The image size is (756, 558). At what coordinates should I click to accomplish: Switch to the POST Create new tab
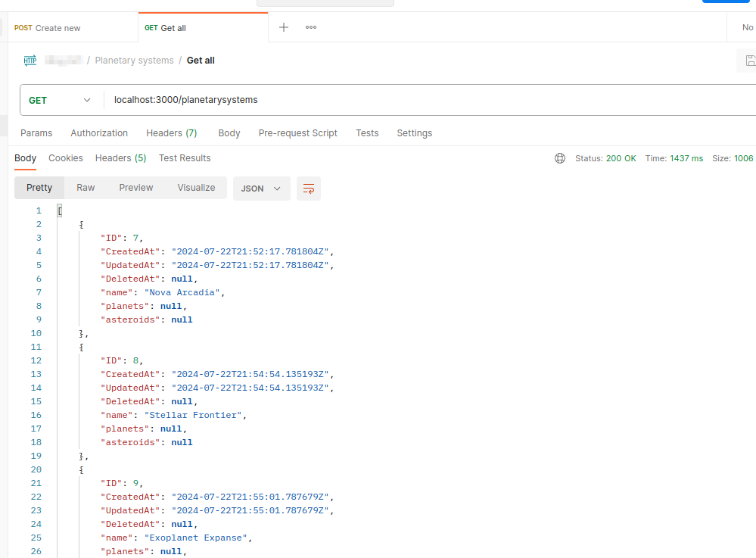[73, 28]
